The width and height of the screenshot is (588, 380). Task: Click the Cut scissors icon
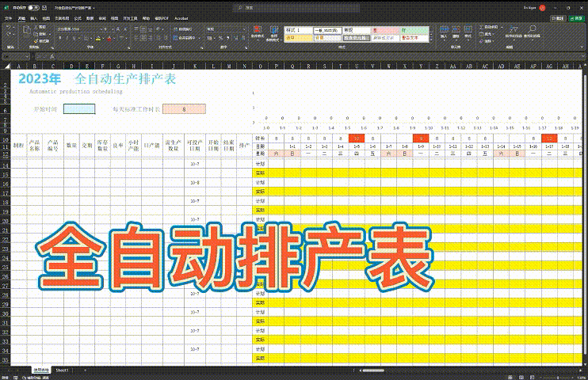click(x=36, y=27)
